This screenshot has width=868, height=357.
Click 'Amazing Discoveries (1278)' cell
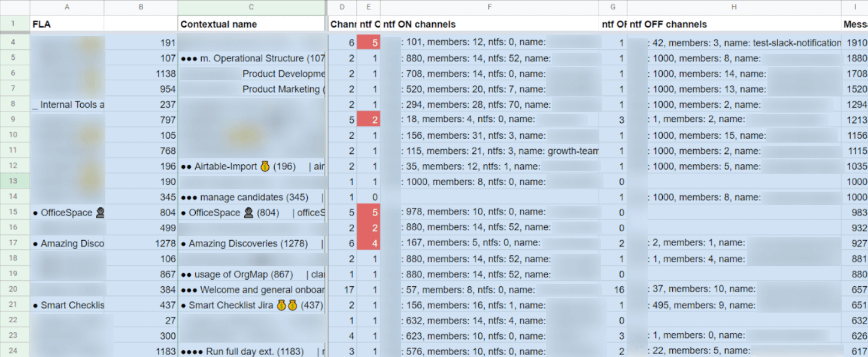[251, 244]
